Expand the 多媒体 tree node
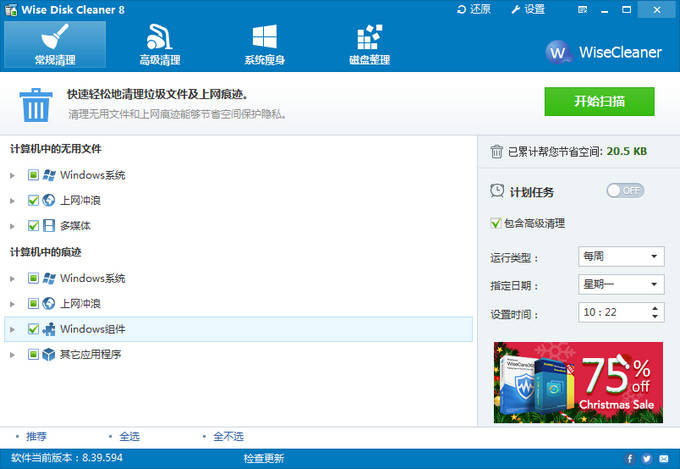Viewport: 680px width, 469px height. coord(13,226)
